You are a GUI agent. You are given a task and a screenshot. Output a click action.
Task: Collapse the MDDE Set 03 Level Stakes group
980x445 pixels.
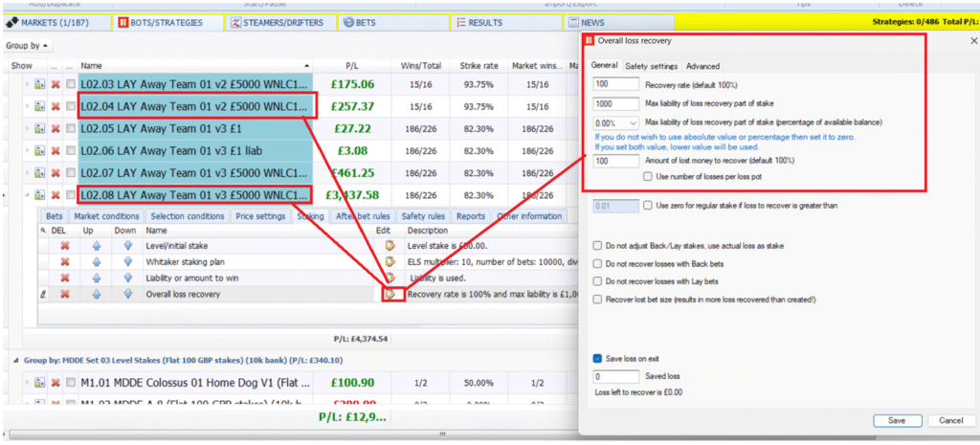click(x=15, y=361)
